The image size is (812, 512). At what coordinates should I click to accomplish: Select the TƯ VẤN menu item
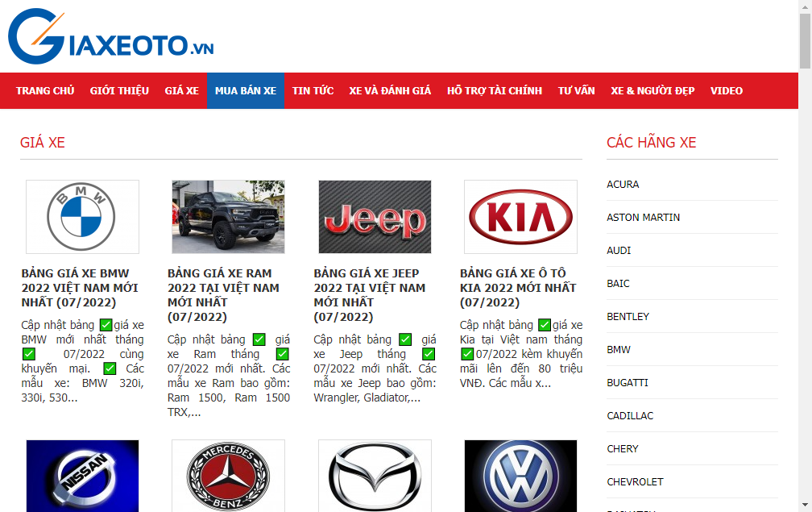(577, 90)
